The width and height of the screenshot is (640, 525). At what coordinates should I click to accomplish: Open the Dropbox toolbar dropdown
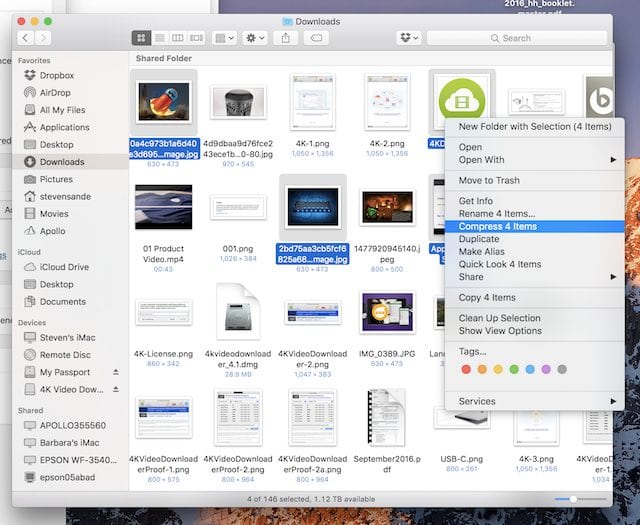(407, 38)
